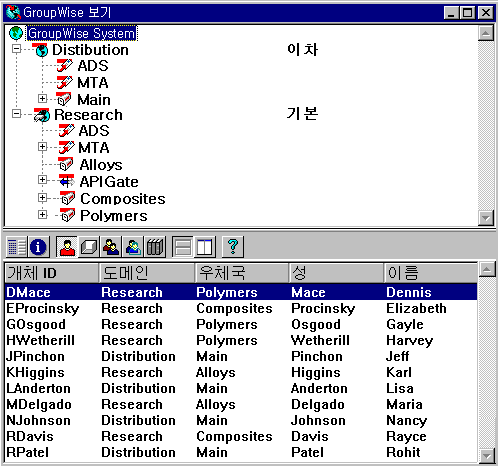Expand the Composites node

tap(42, 198)
